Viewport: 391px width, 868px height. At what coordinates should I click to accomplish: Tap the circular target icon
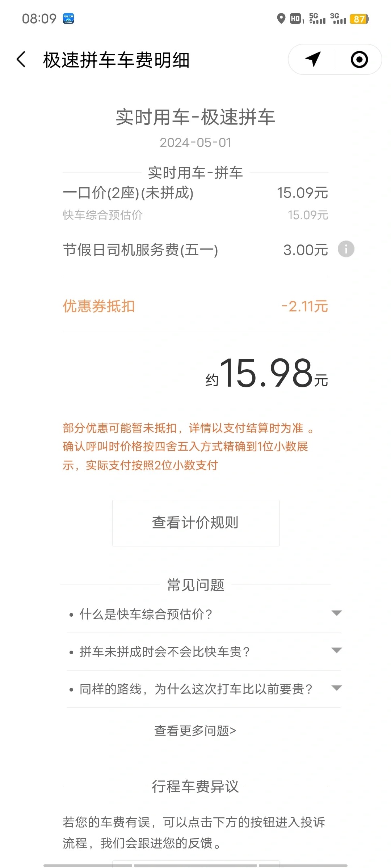pyautogui.click(x=359, y=59)
